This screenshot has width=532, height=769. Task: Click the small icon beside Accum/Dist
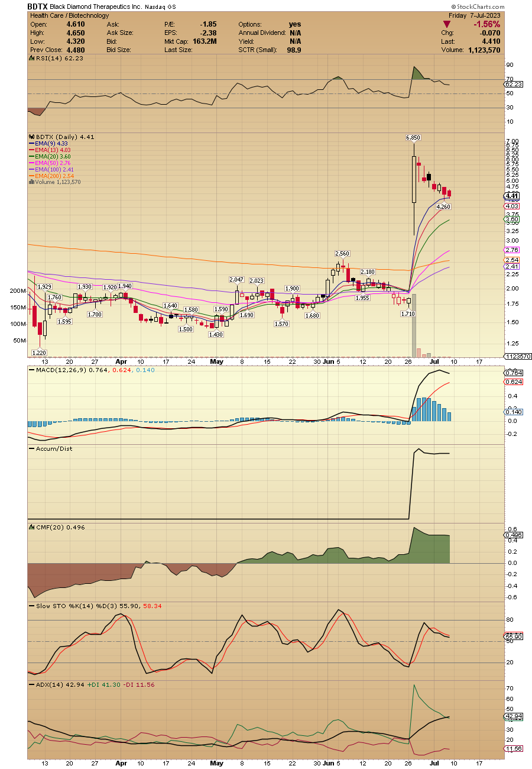pos(31,449)
